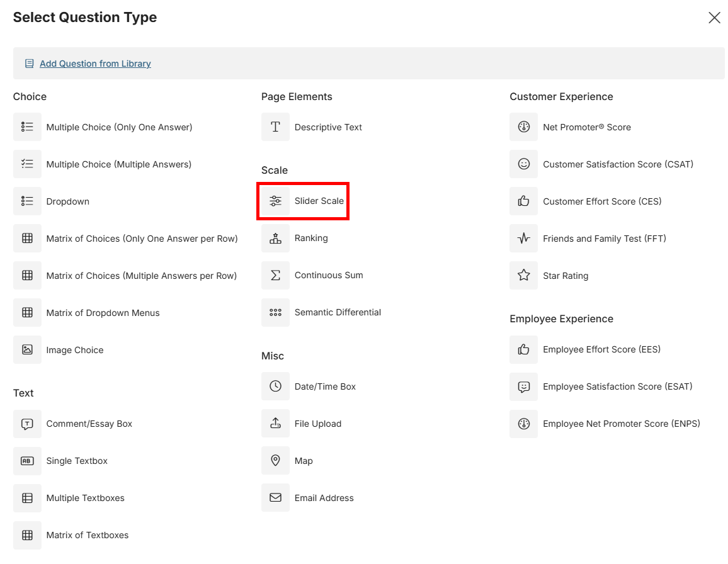Click the Continuous Sum sigma icon
The width and height of the screenshot is (728, 564).
click(275, 275)
